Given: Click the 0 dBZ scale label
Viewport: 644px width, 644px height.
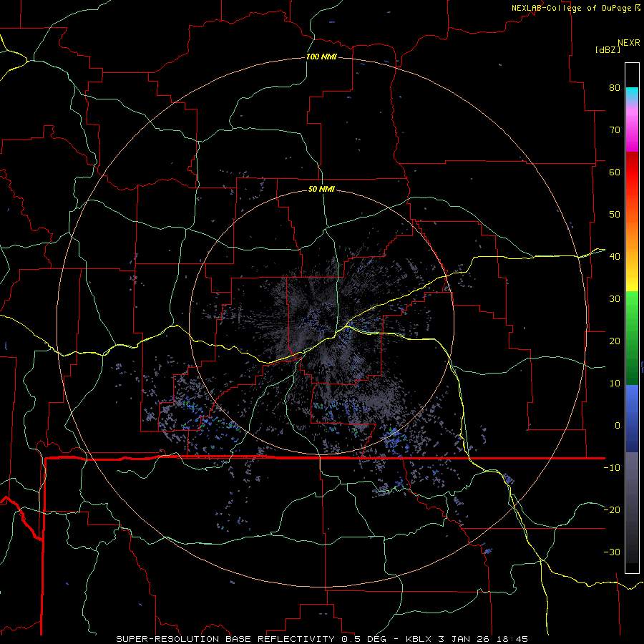Looking at the screenshot, I should [x=618, y=426].
